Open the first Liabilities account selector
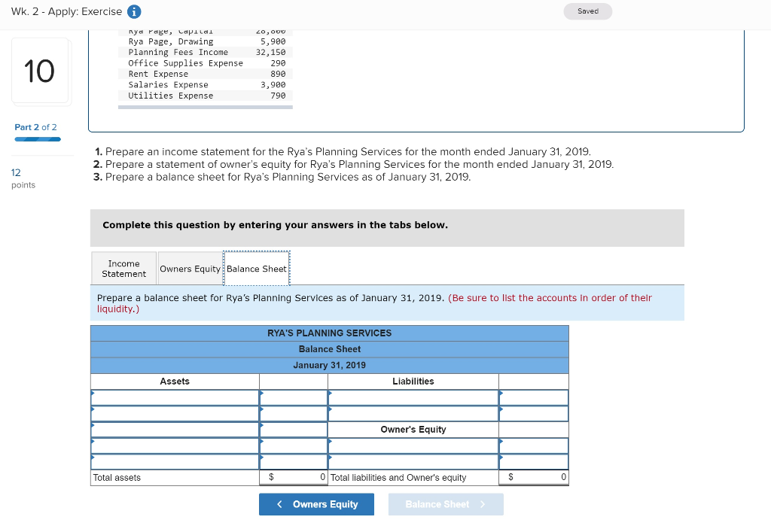This screenshot has width=771, height=532. tap(413, 397)
